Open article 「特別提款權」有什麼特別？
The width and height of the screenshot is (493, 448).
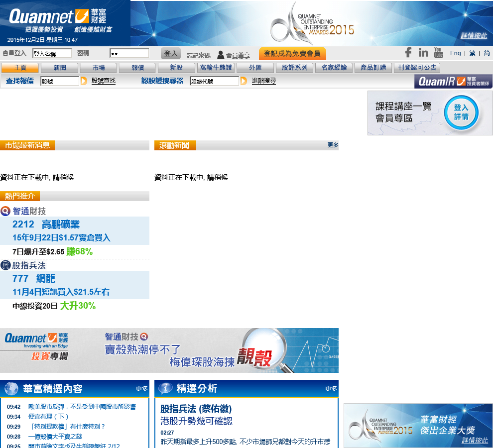tap(67, 427)
